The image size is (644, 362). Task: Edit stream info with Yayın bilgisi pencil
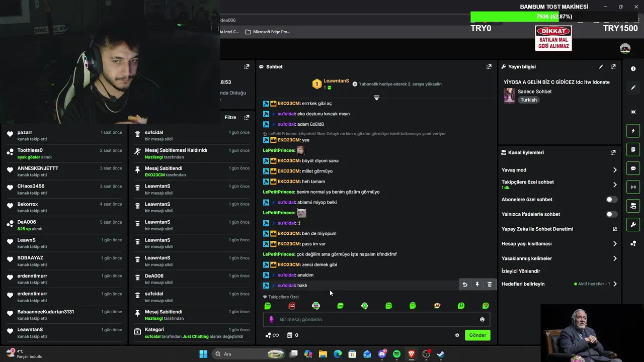pyautogui.click(x=601, y=66)
